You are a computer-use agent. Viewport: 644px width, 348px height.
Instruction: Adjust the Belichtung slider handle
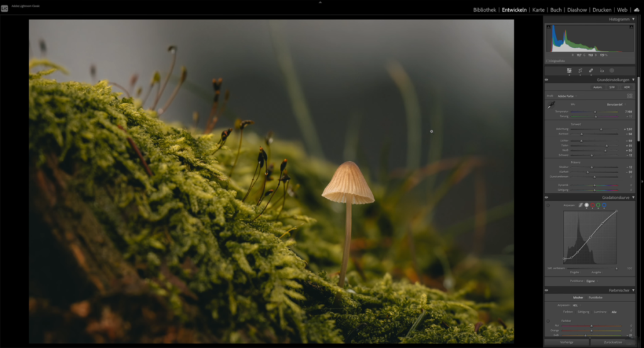[x=601, y=130]
